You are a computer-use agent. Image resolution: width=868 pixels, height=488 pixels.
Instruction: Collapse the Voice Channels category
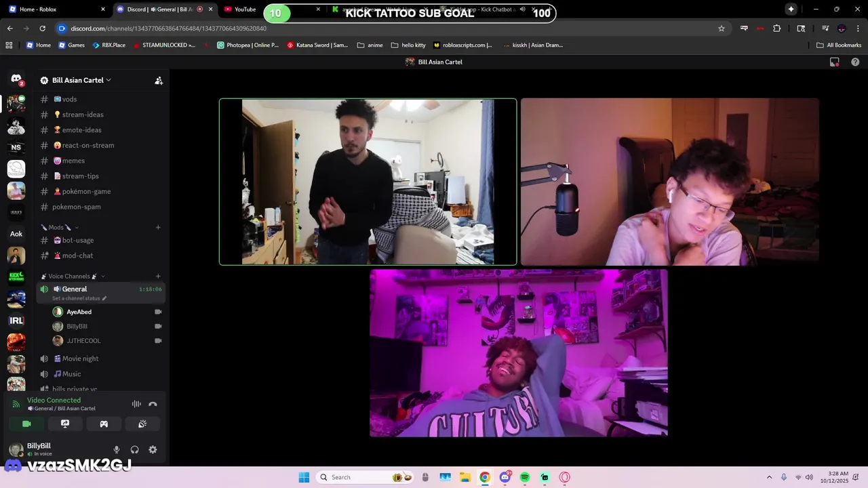73,276
